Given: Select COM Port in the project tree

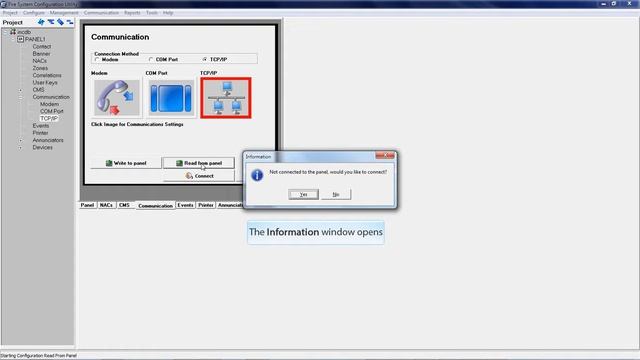Looking at the screenshot, I should [x=51, y=111].
